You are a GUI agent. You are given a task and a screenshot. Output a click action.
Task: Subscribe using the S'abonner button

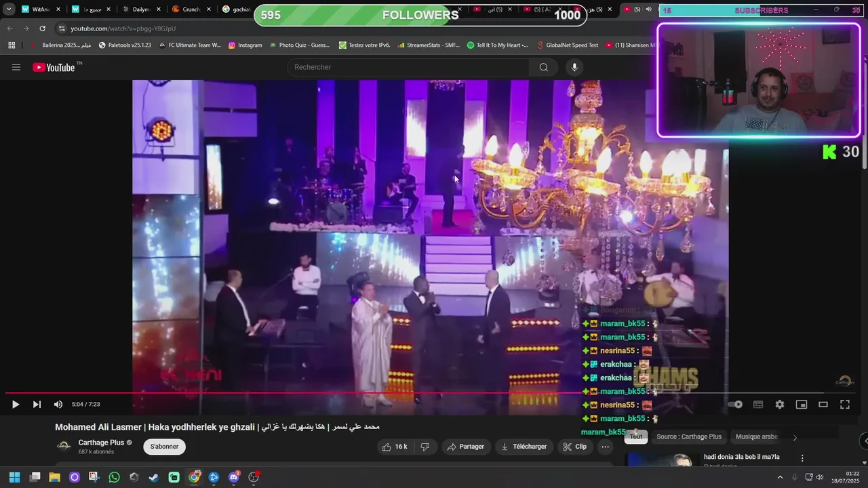coord(165,447)
